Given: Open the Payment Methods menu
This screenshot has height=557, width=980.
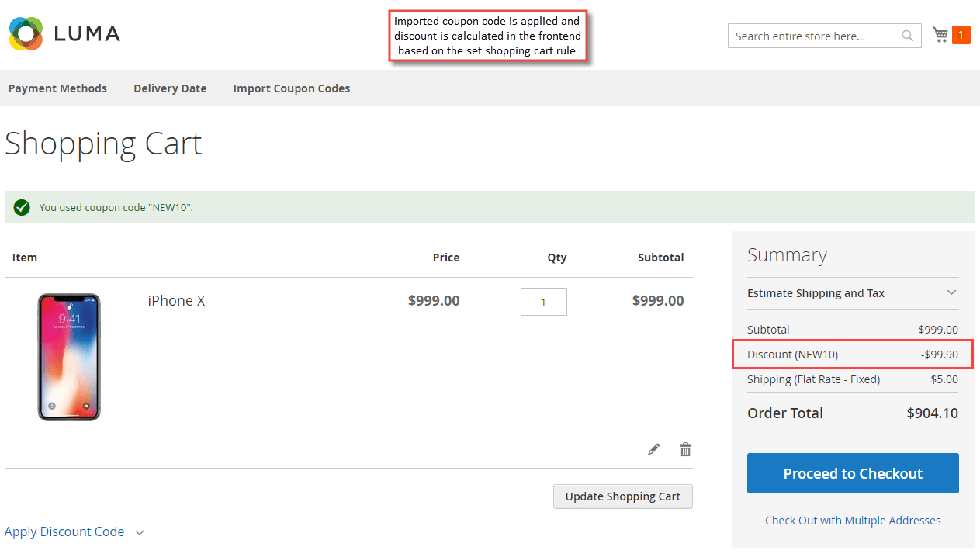Looking at the screenshot, I should point(57,88).
